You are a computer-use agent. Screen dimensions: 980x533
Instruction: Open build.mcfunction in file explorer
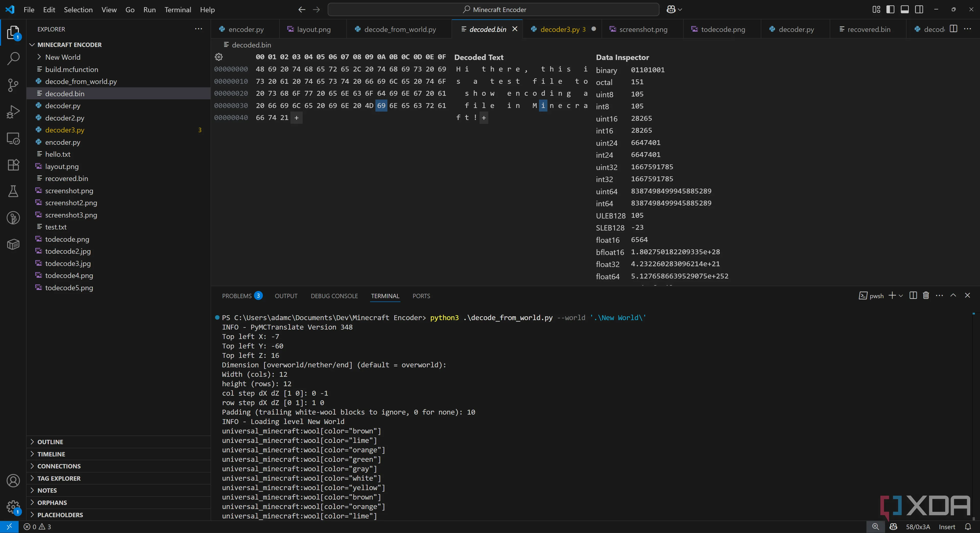point(118,69)
